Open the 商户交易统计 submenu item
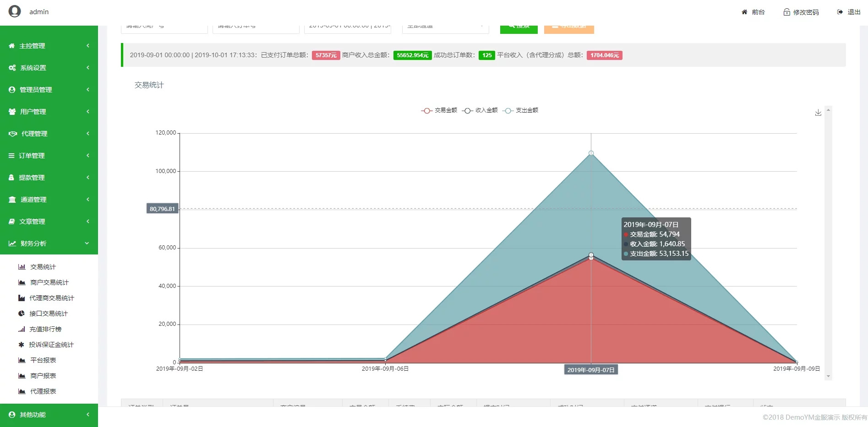Viewport: 868px width, 427px height. (49, 282)
